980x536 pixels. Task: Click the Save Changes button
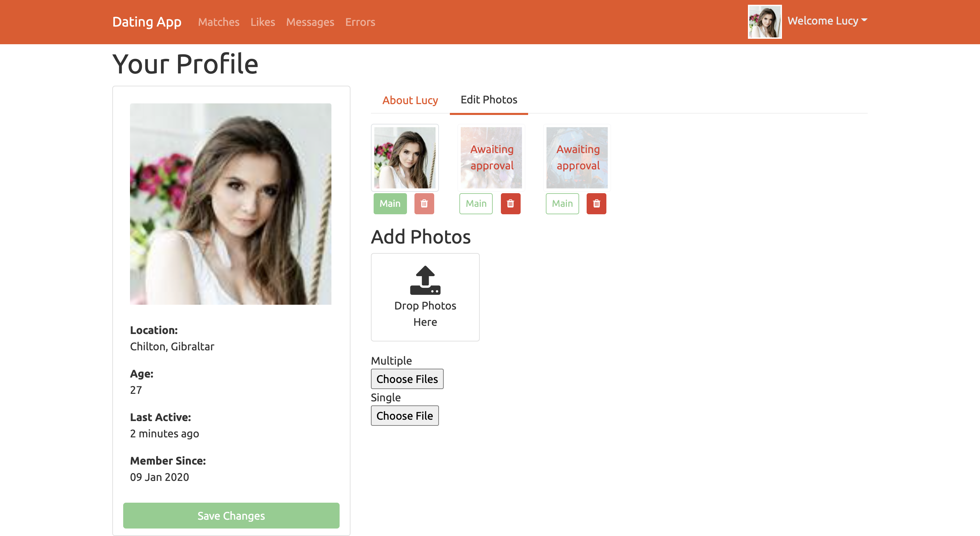[x=231, y=516]
